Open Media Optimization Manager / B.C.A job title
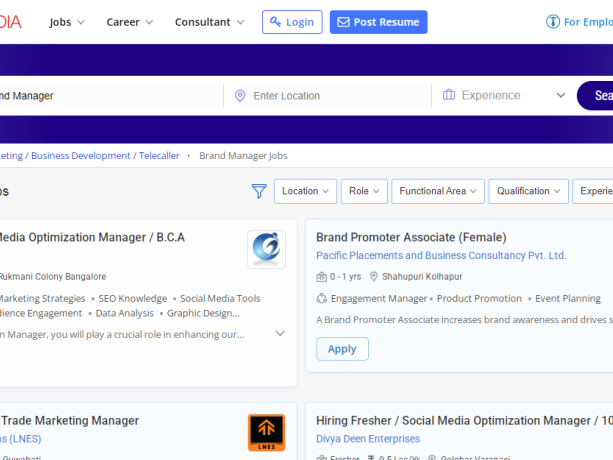 click(x=91, y=237)
